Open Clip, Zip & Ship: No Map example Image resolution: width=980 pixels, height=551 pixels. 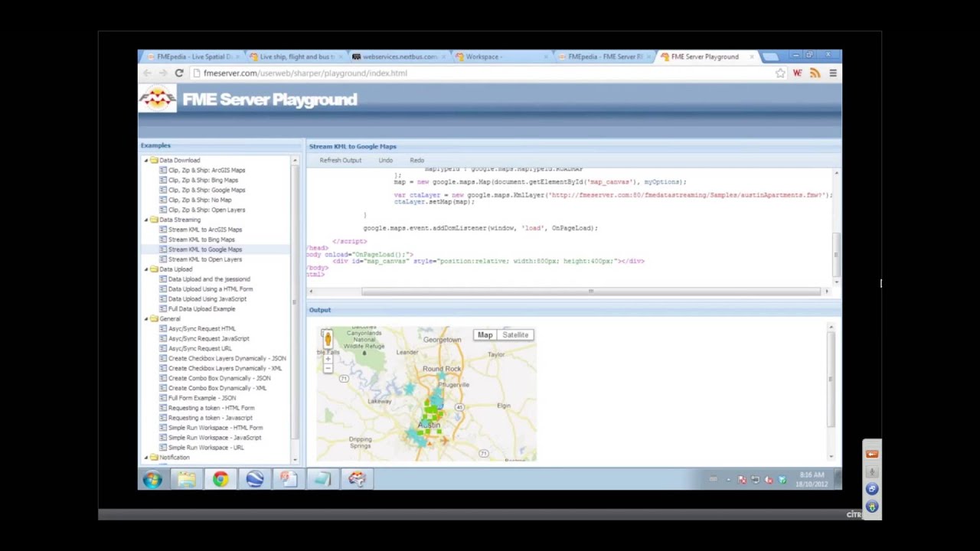pyautogui.click(x=200, y=201)
